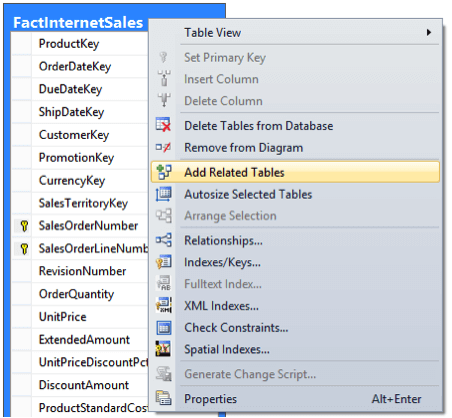Click the key icon beside SalesOrderLineNumber
The height and width of the screenshot is (418, 452).
pos(24,249)
